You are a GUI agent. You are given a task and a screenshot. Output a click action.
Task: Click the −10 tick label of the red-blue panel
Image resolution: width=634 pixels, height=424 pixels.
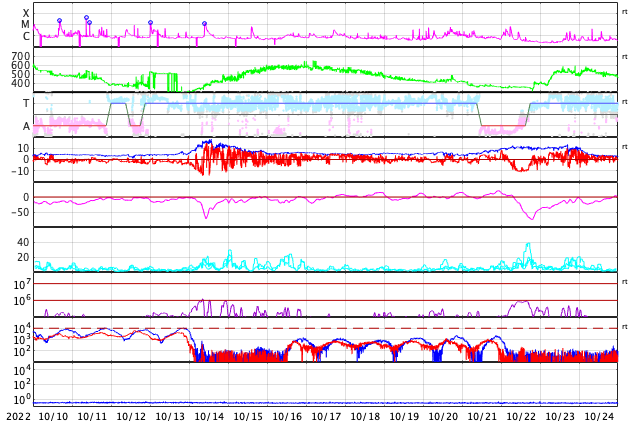[21, 171]
